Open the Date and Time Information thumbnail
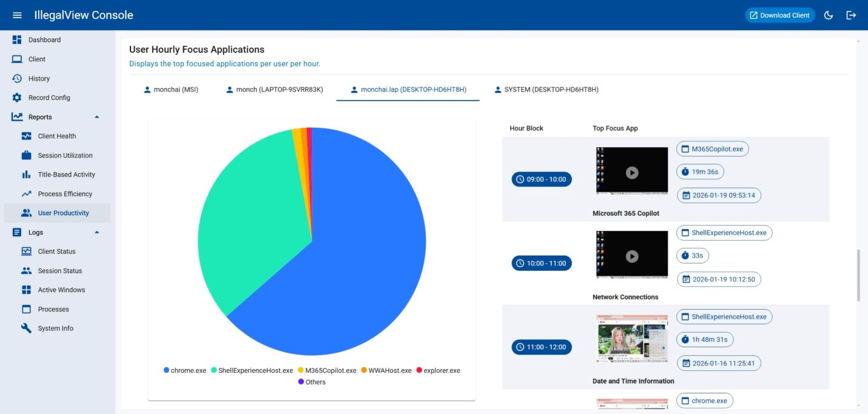 coord(631,339)
